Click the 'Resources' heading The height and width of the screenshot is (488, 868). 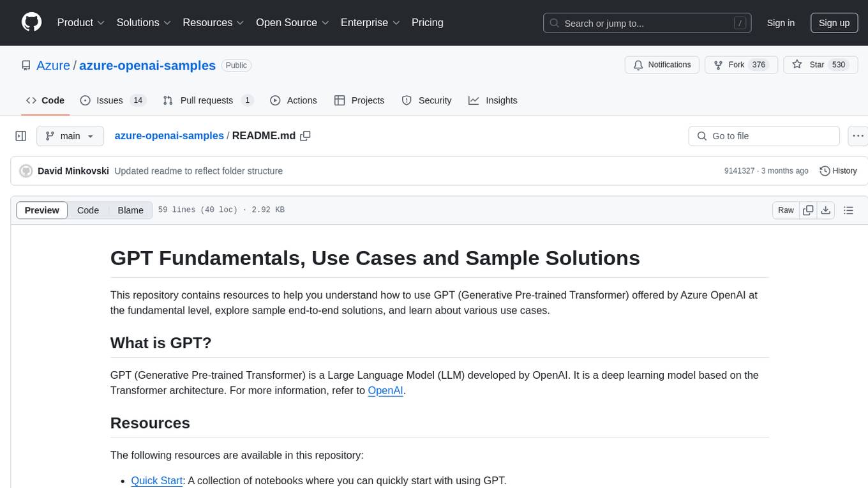150,423
